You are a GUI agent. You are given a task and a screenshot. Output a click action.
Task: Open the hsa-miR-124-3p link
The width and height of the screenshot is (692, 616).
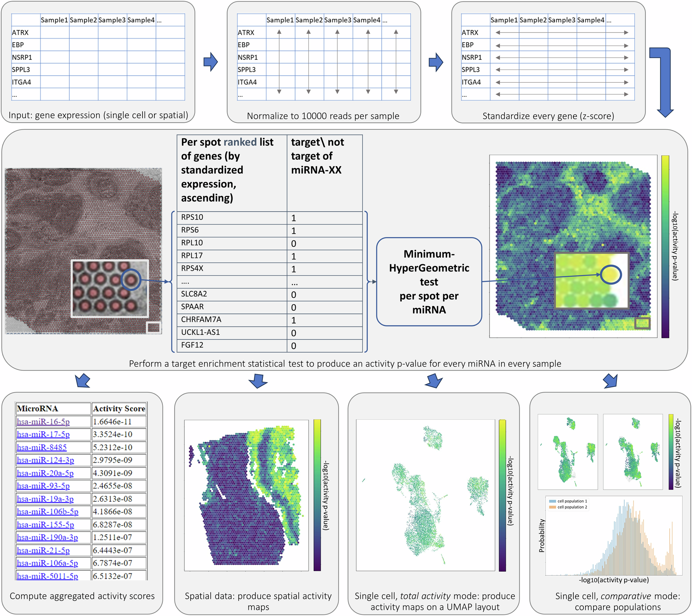click(45, 460)
